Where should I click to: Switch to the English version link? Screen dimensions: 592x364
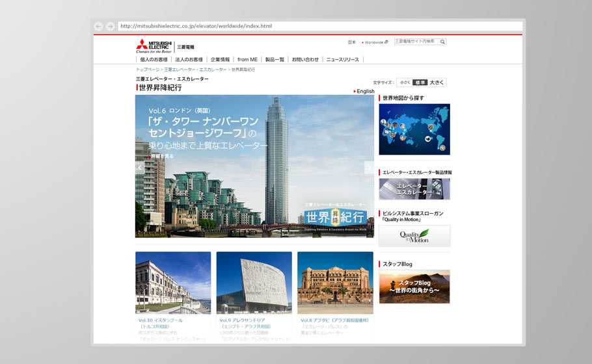coord(364,91)
